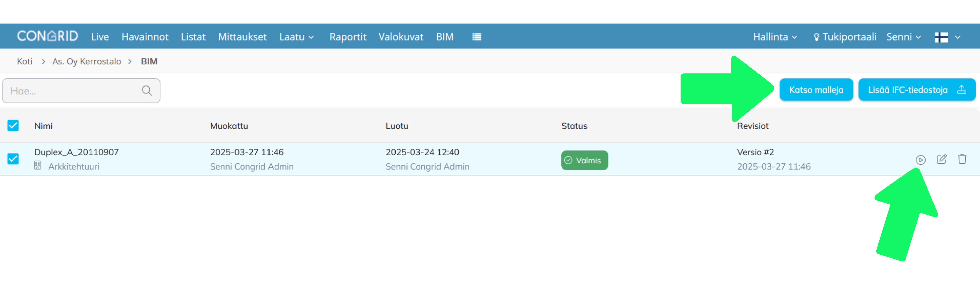The height and width of the screenshot is (285, 980).
Task: Open As. Oy Kerrostalo breadcrumb
Action: [87, 61]
